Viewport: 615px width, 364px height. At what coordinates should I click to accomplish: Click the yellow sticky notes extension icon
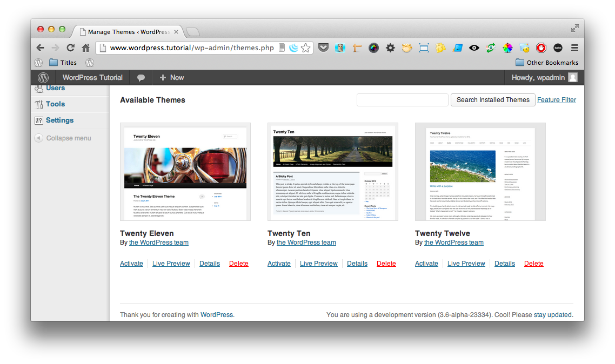click(x=440, y=48)
